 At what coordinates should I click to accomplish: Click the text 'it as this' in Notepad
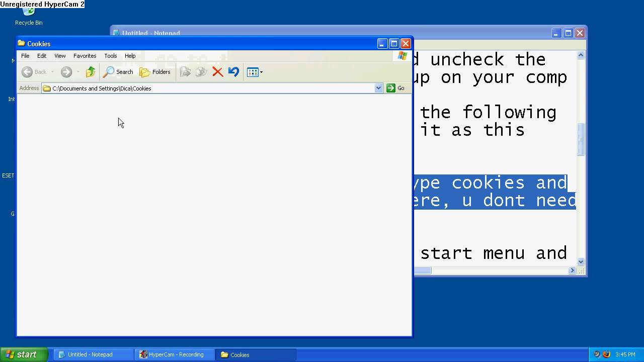pyautogui.click(x=472, y=130)
